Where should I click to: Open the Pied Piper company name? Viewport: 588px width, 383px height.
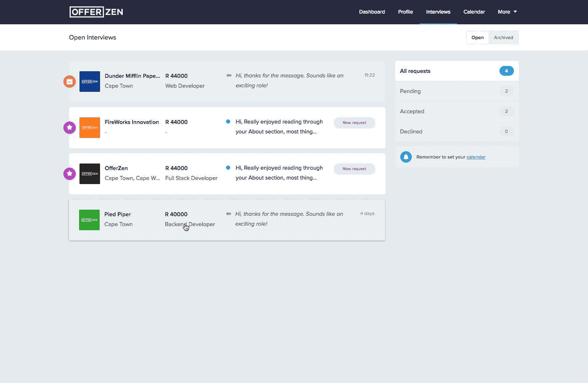tap(117, 214)
